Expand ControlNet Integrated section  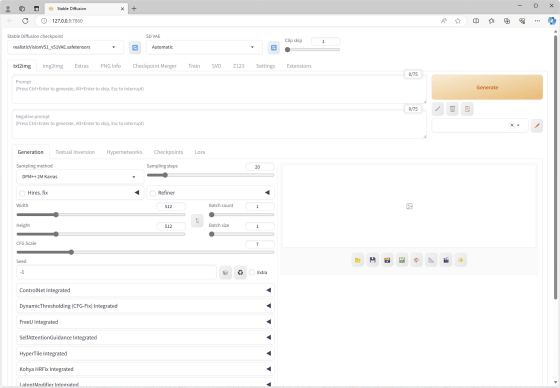[x=145, y=290]
